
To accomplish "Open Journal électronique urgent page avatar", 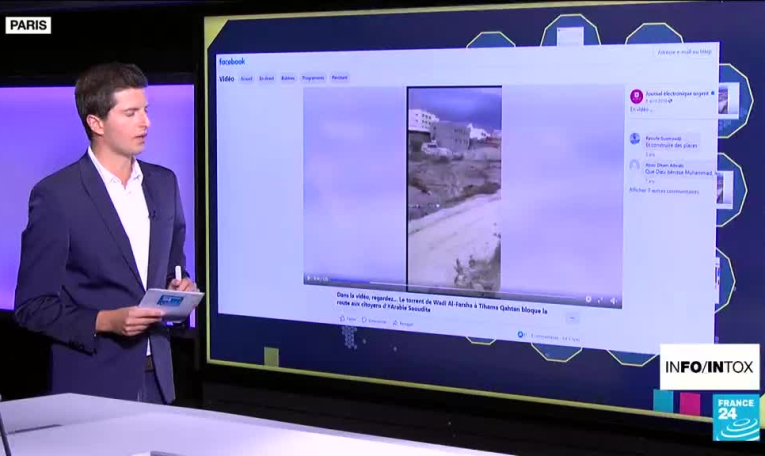I will click(x=636, y=96).
